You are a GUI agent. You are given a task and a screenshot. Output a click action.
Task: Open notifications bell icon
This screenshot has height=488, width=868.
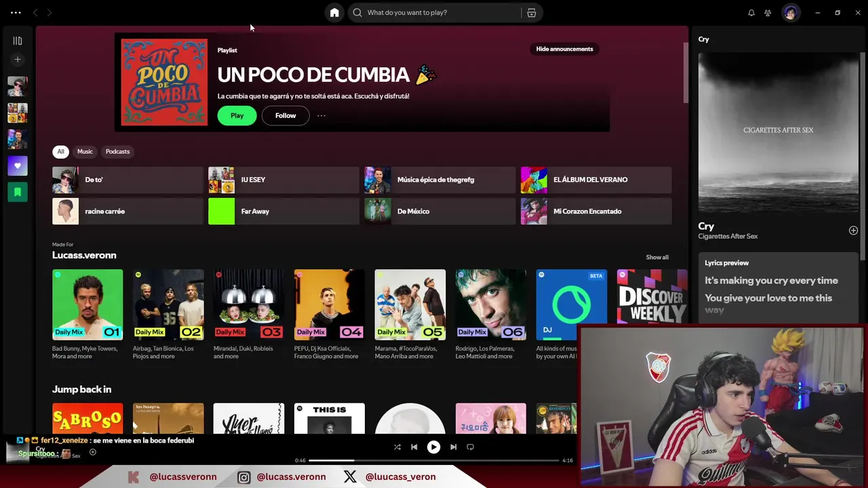[751, 12]
